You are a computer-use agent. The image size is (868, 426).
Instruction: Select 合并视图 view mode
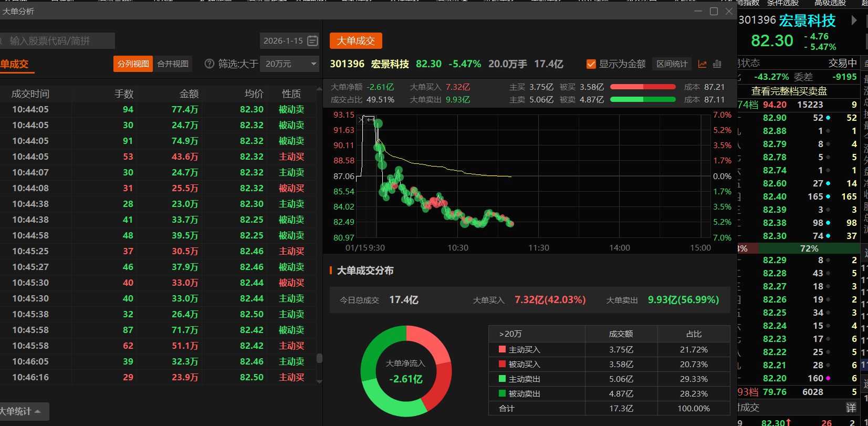tap(173, 64)
